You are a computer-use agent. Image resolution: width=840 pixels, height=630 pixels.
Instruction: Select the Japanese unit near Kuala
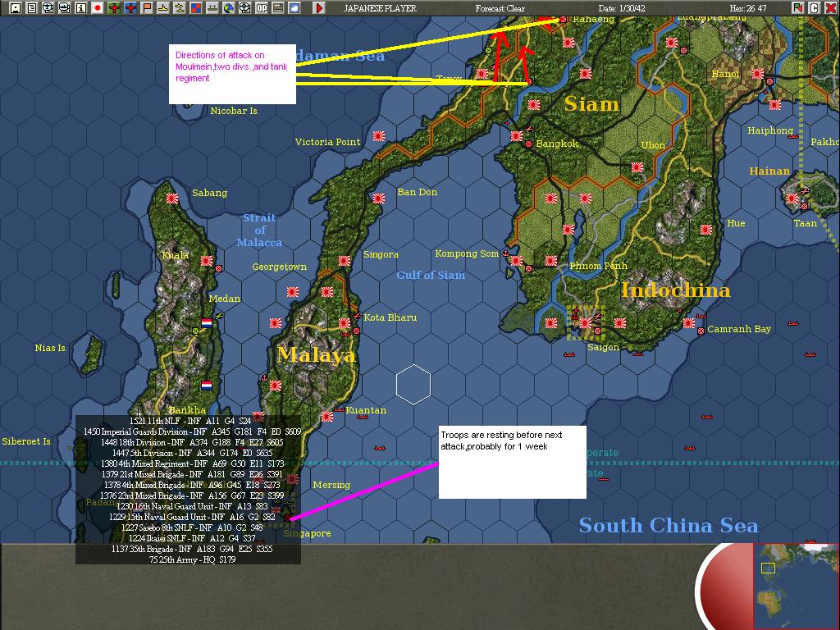click(x=206, y=261)
